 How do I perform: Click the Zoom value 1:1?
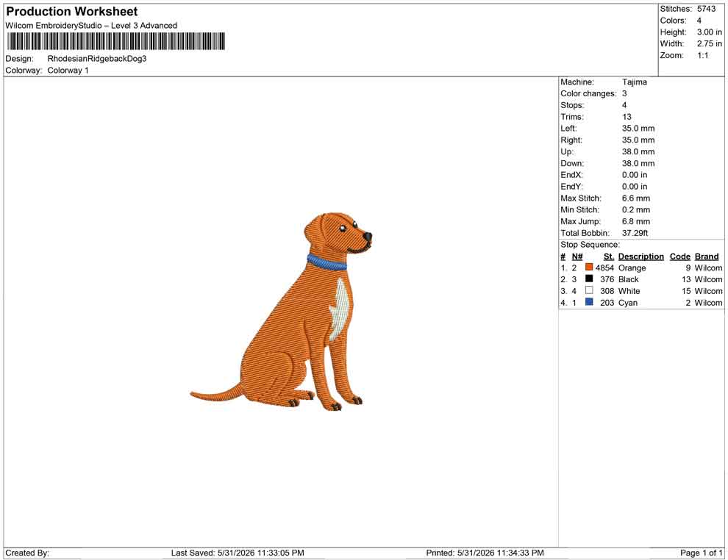click(703, 55)
